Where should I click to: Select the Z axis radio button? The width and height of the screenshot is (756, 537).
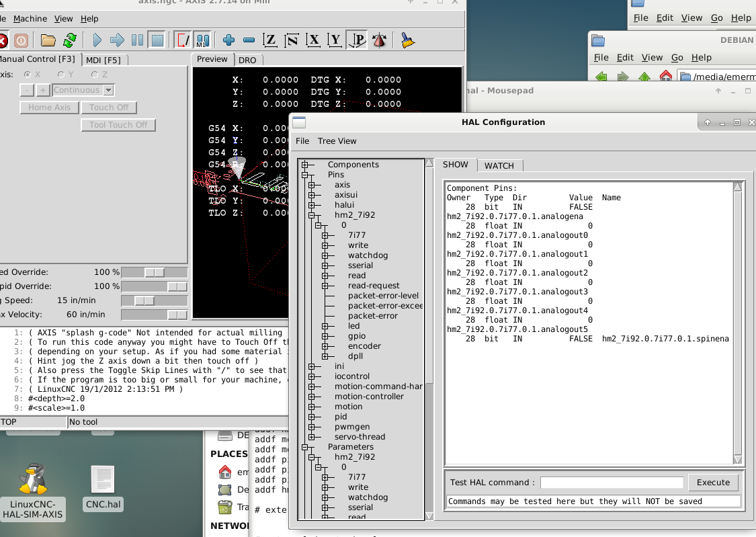pyautogui.click(x=95, y=74)
